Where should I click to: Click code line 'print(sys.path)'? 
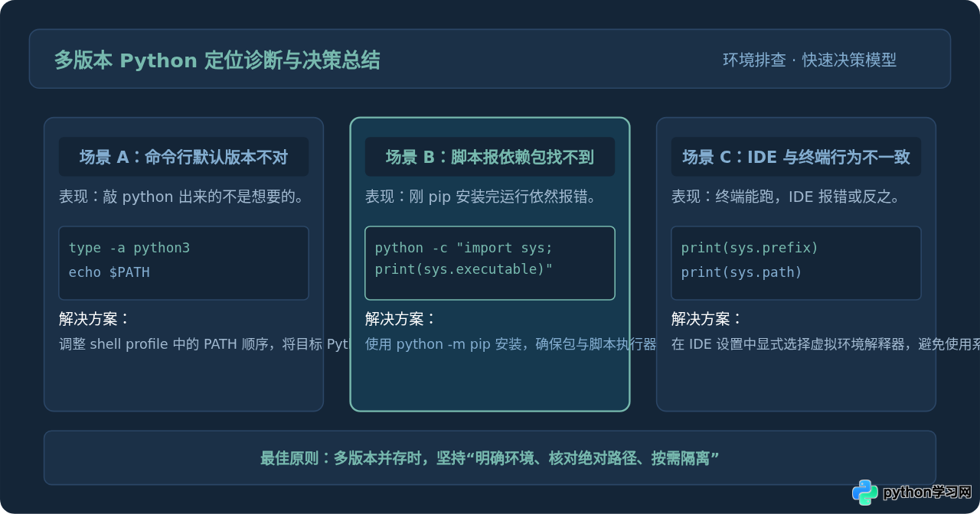[x=742, y=272]
